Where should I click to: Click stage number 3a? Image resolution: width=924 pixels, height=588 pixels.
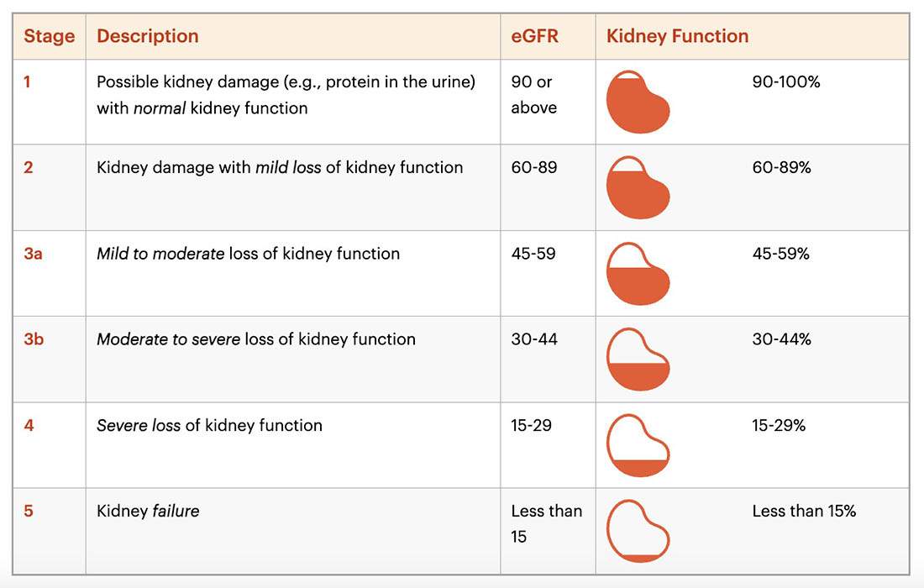[x=33, y=254]
